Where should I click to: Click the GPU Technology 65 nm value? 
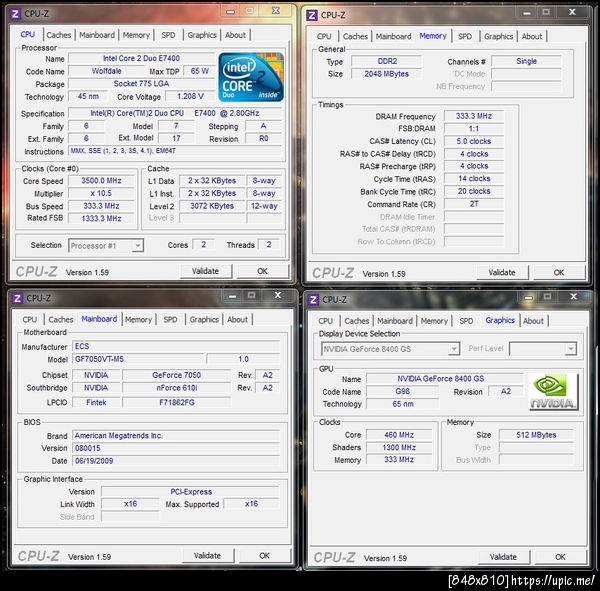click(403, 404)
